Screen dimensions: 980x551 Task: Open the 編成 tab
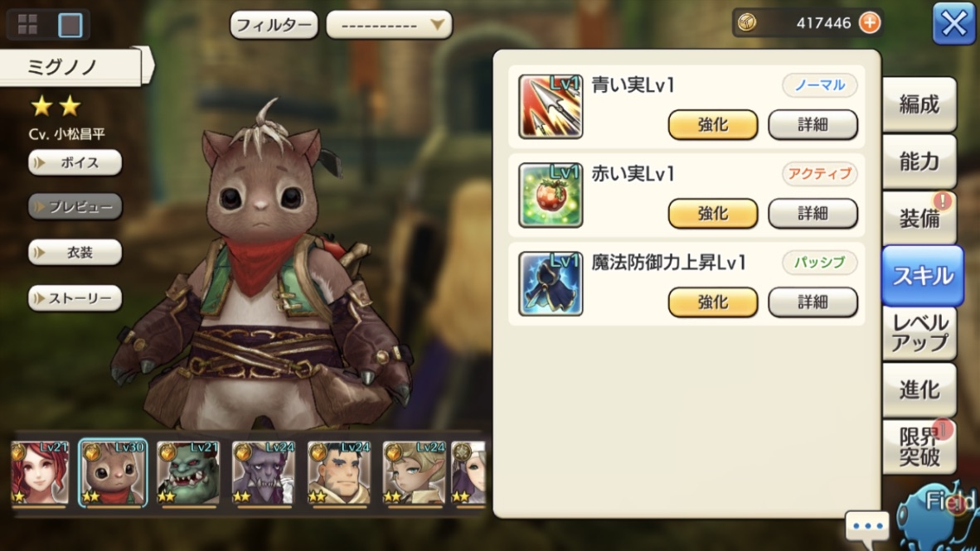click(919, 104)
